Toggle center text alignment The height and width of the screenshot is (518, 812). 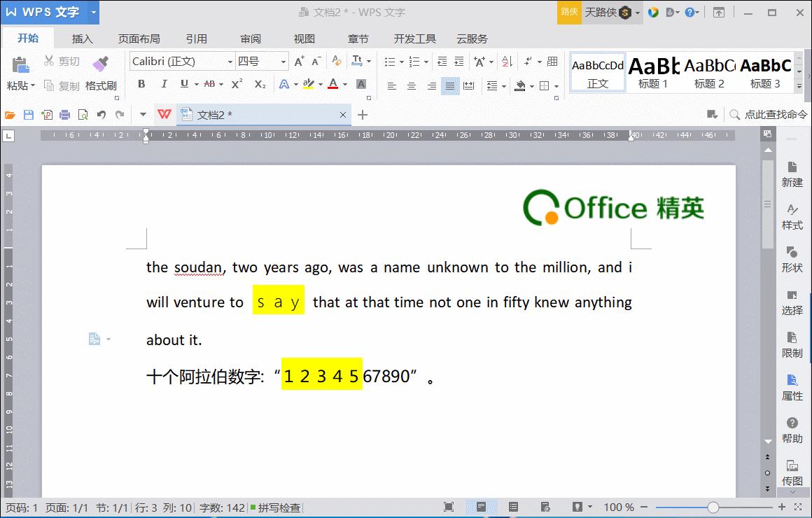pyautogui.click(x=411, y=85)
